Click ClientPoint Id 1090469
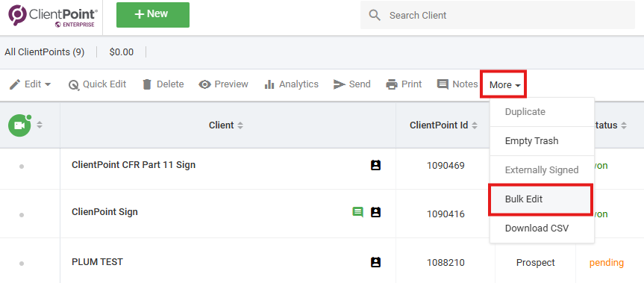The image size is (644, 283). 446,166
